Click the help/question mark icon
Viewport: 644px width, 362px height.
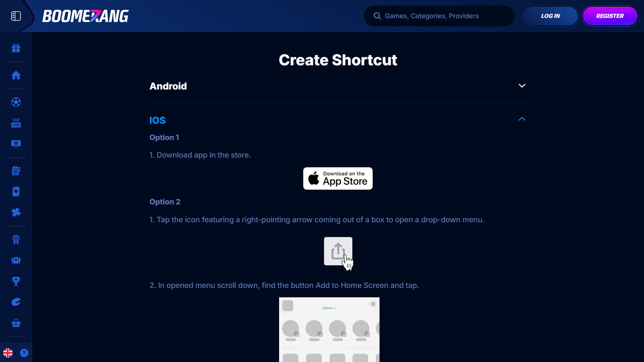pyautogui.click(x=24, y=353)
